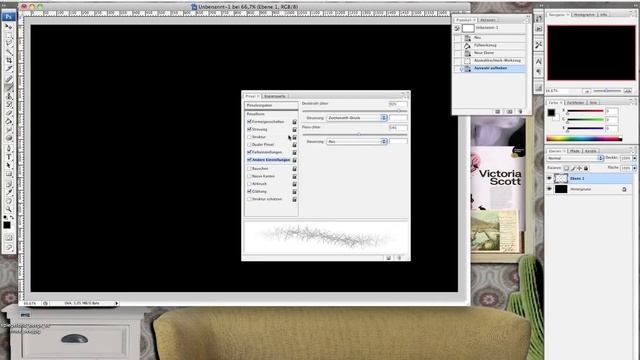
Task: Delete brush via brush panel trash icon
Action: tap(400, 258)
